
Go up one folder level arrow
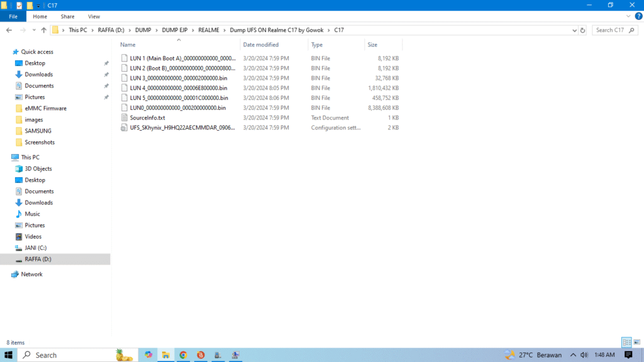click(43, 30)
